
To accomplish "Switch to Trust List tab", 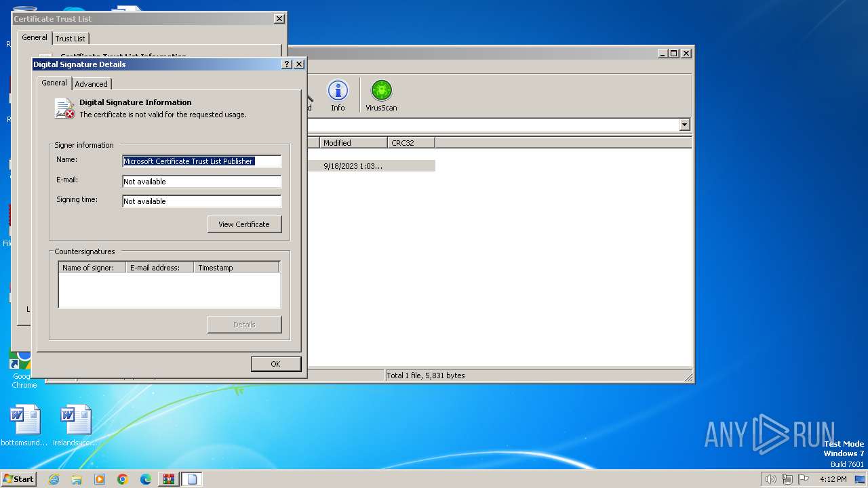I will 71,39.
